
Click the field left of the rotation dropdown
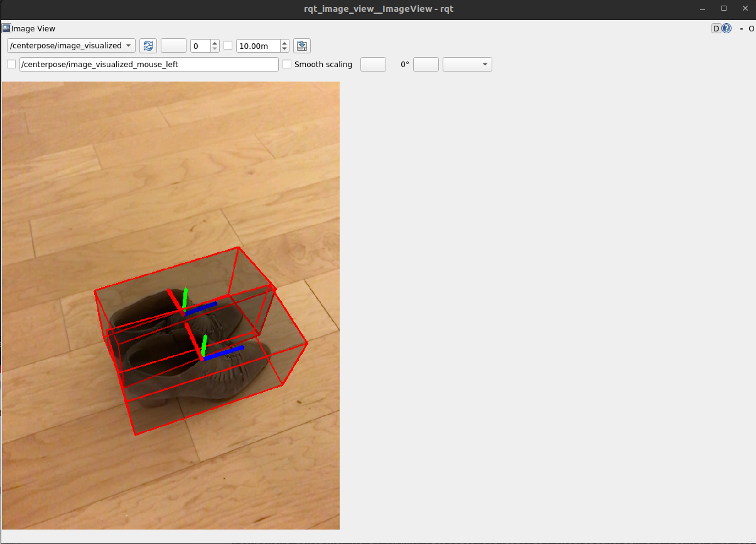pyautogui.click(x=373, y=64)
